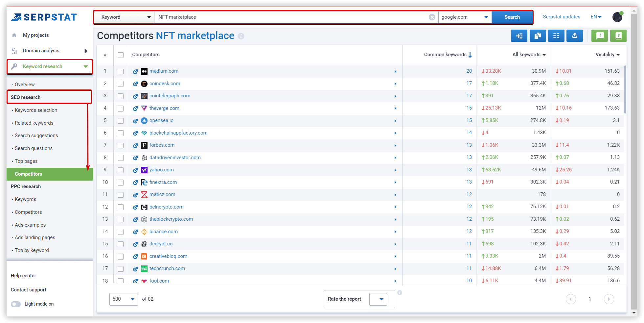Open the coindesk.com competitor link
This screenshot has height=323, width=644.
[165, 84]
